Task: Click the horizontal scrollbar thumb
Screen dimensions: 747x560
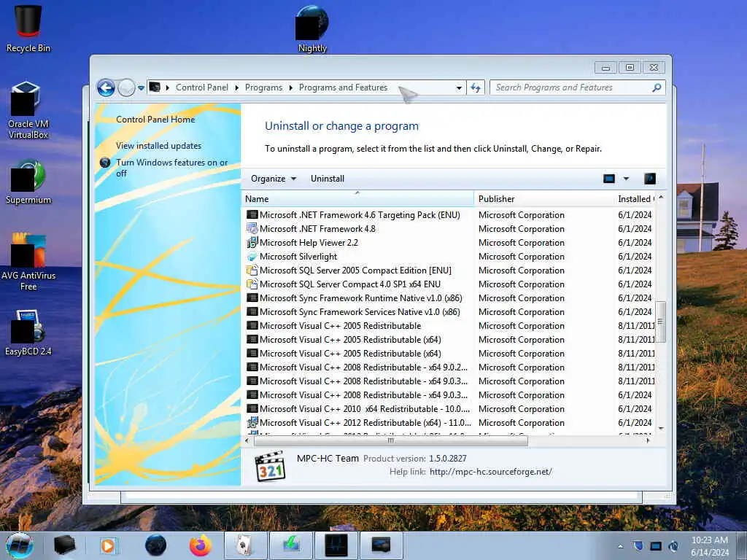Action: 391,440
